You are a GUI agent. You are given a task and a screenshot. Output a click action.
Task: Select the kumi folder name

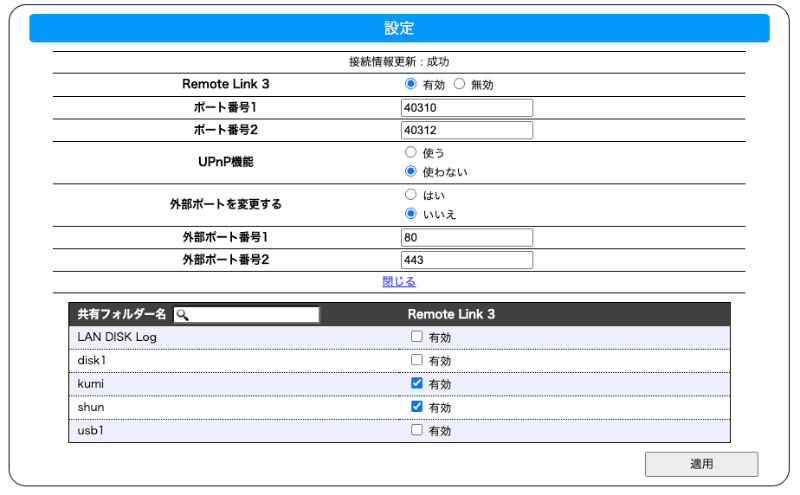click(90, 384)
